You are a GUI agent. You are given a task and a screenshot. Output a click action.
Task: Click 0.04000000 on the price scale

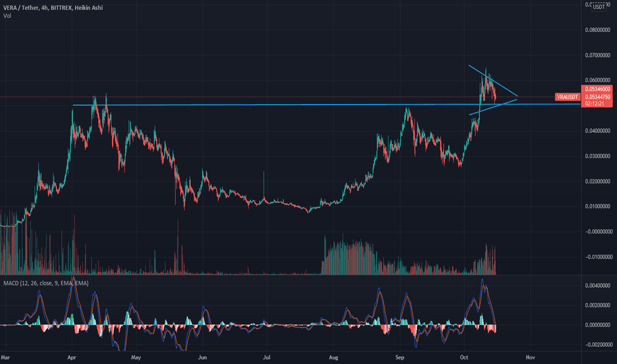pos(597,130)
